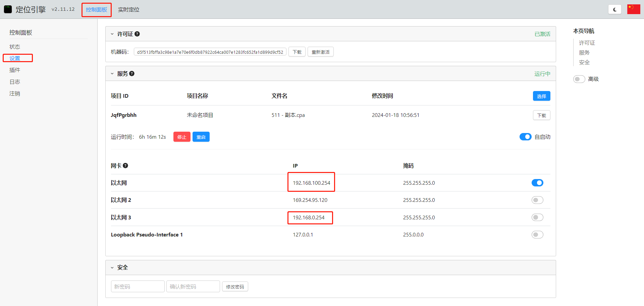The width and height of the screenshot is (644, 306).
Task: Click the 定位引擎 app logo icon
Action: pos(8,9)
